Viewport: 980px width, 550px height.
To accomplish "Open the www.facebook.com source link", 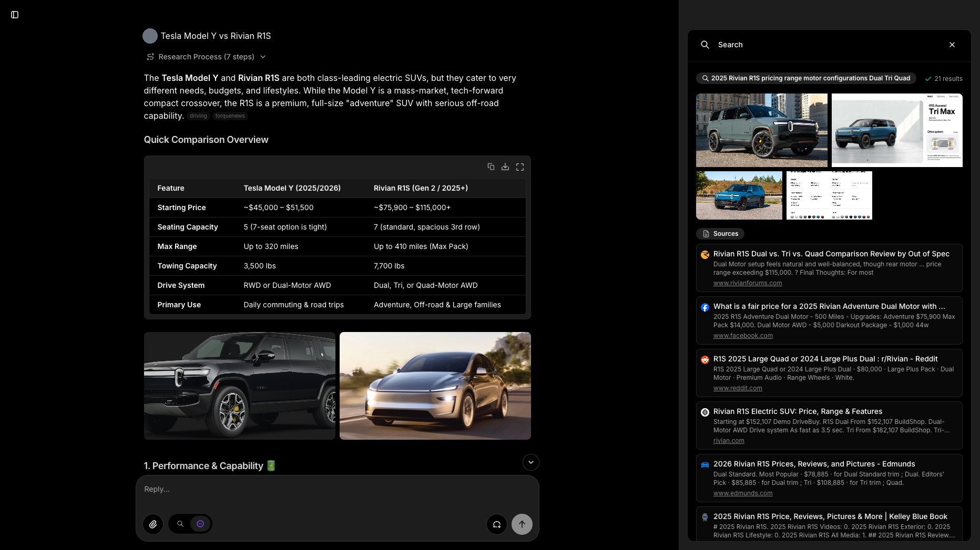I will coord(743,336).
